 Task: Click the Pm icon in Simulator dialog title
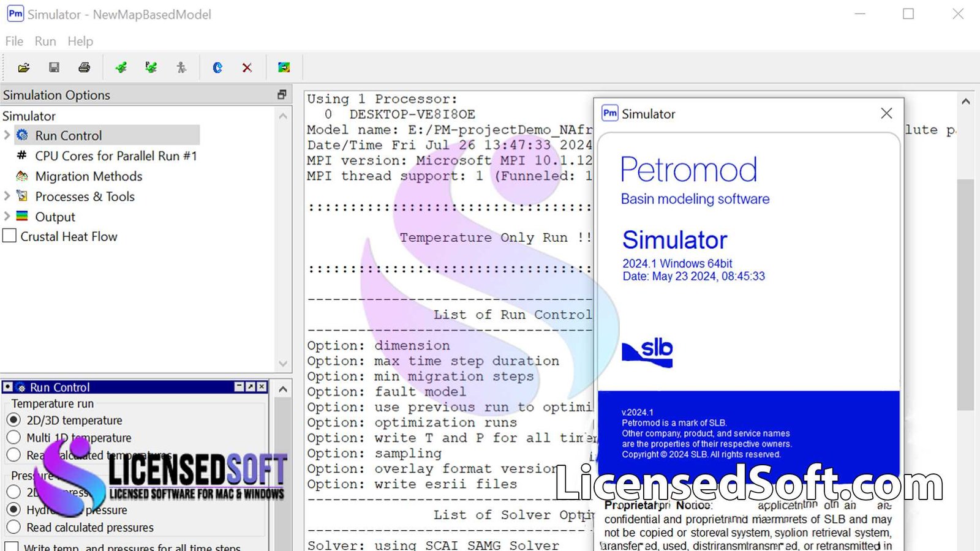coord(610,113)
